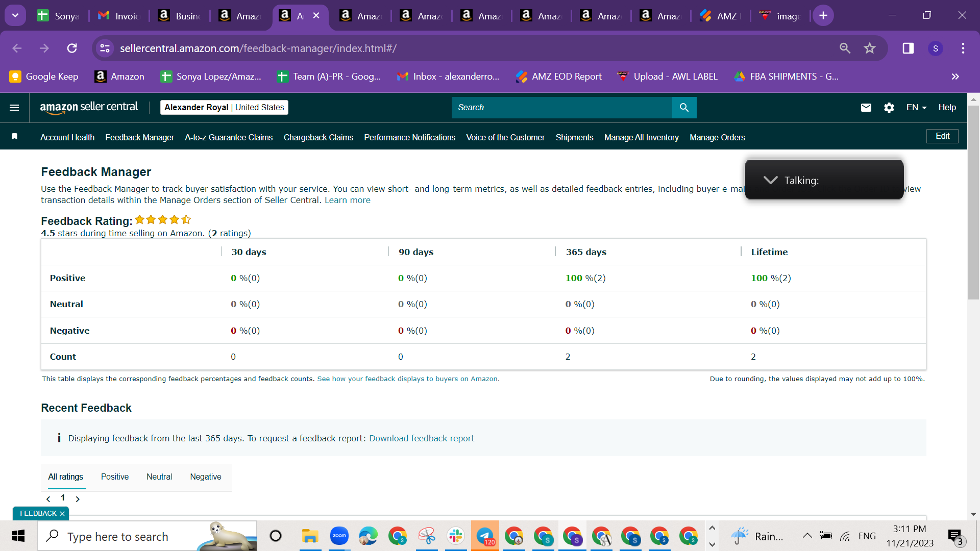
Task: Switch to the Sonya spreadsheet browser tab
Action: (59, 16)
